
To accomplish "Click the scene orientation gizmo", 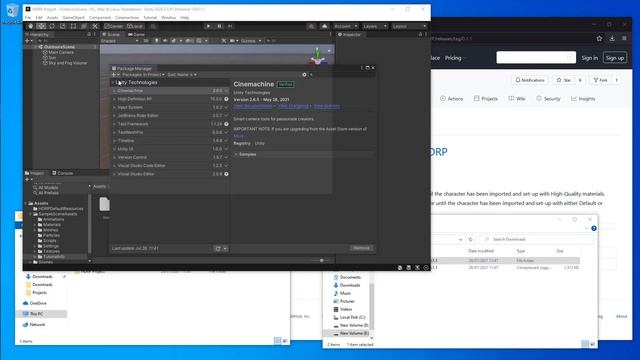I will pos(318,56).
